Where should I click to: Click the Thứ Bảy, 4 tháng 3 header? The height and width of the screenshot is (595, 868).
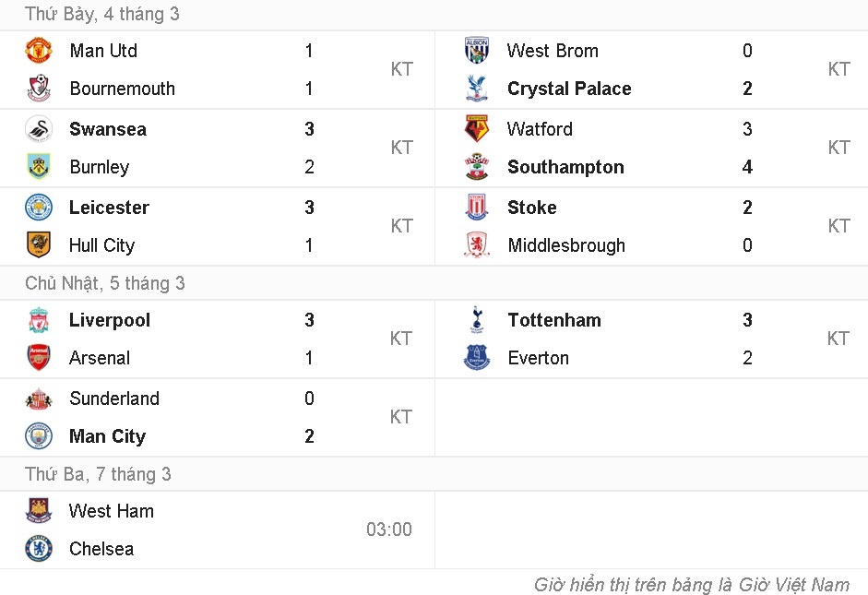click(102, 14)
